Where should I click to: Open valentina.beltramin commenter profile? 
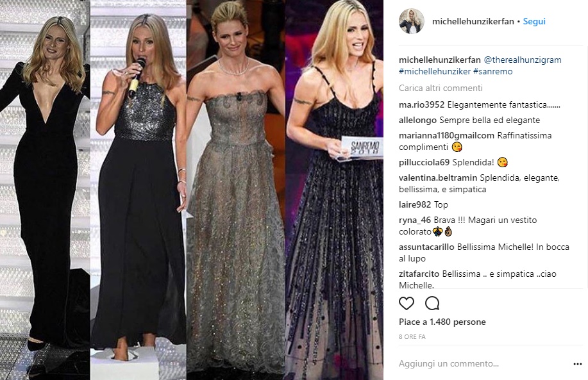point(438,178)
